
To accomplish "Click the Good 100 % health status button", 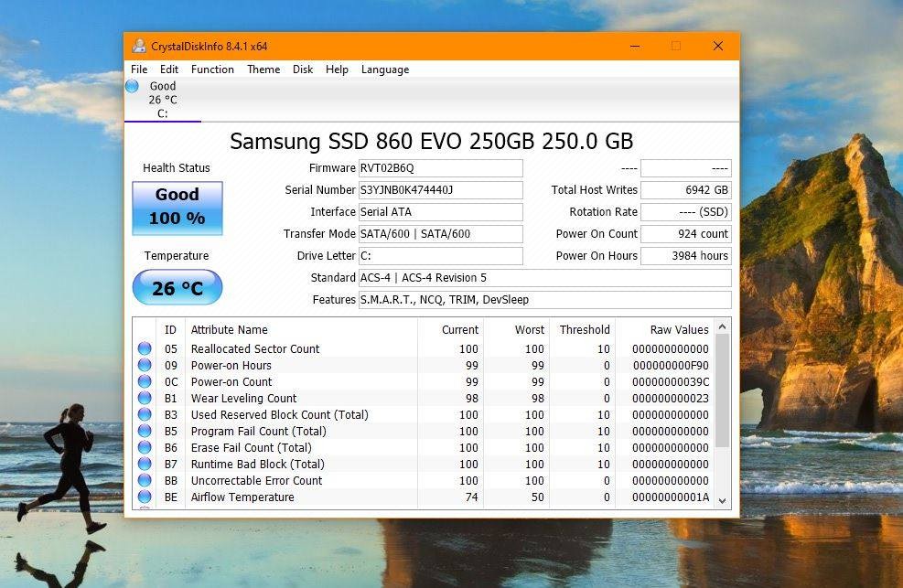I will pos(177,208).
